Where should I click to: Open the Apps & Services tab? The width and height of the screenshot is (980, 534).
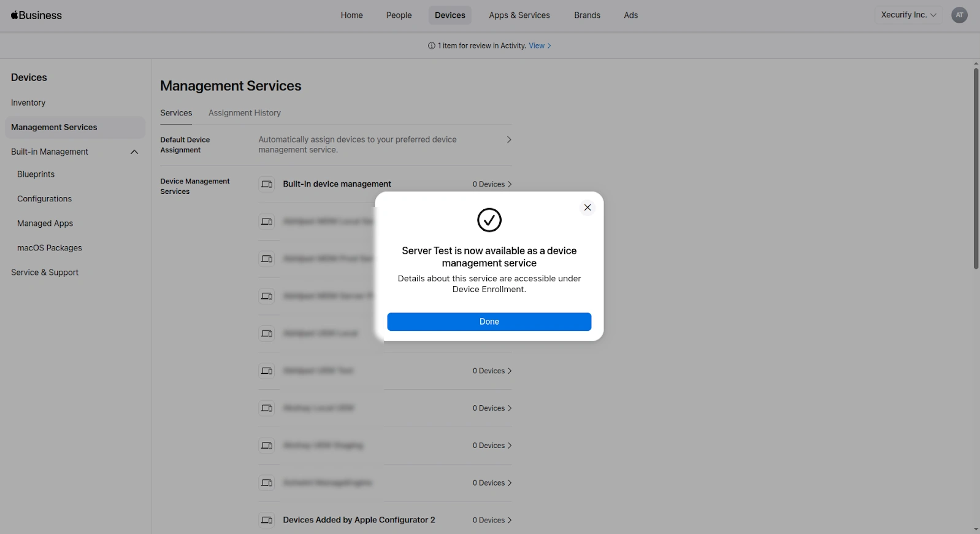(519, 15)
